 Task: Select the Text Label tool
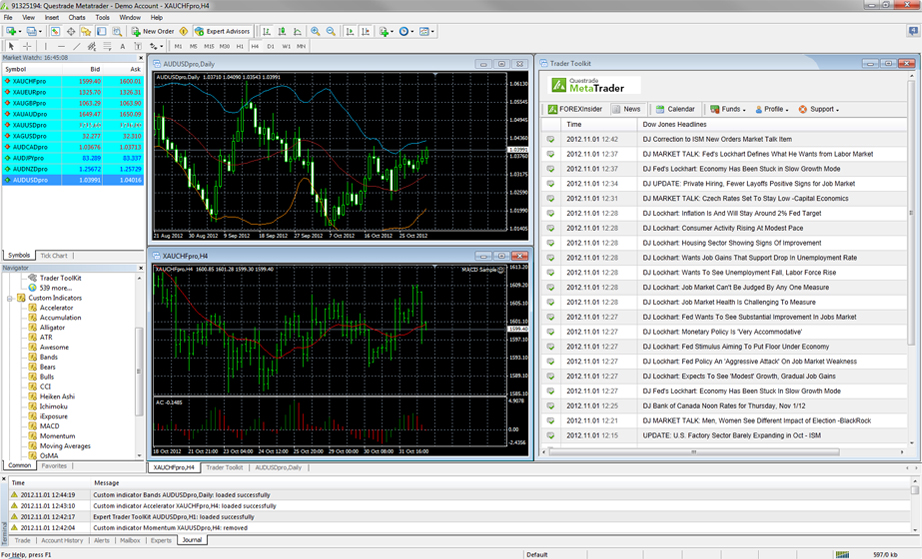138,46
